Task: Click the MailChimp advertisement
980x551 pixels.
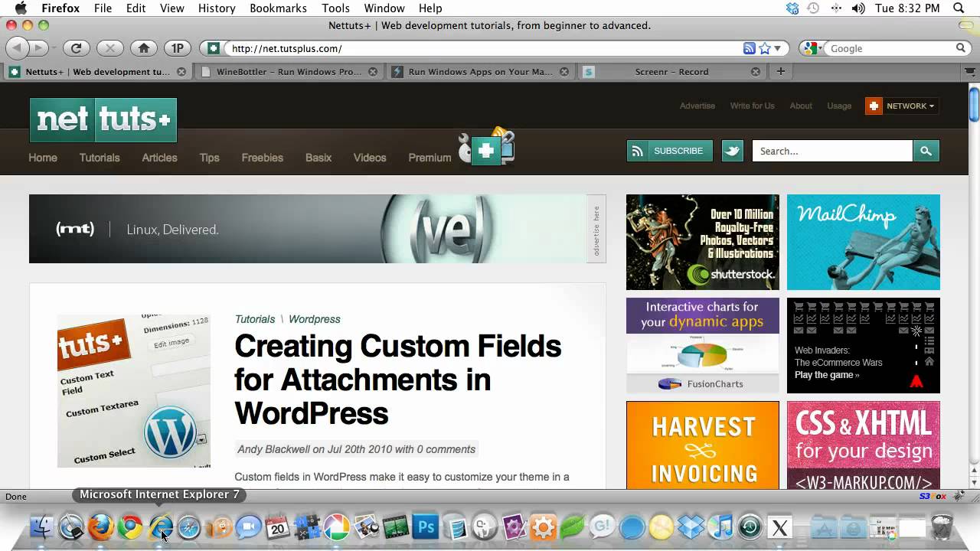Action: (x=864, y=242)
